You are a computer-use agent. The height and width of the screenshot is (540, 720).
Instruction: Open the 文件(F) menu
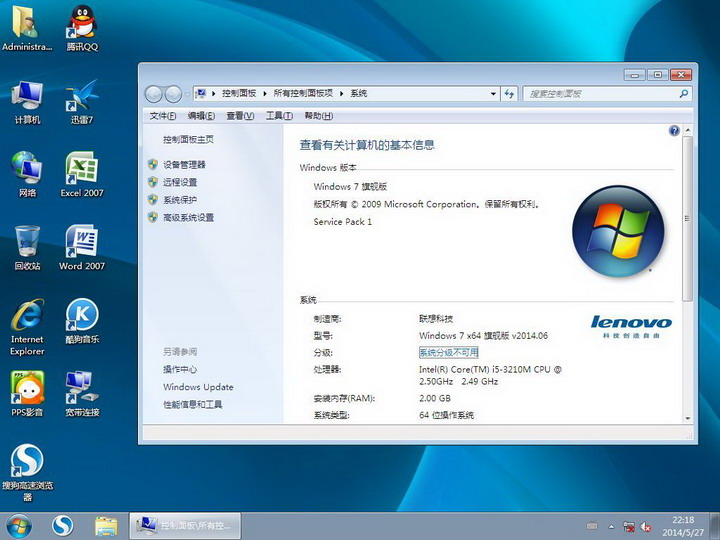point(163,116)
